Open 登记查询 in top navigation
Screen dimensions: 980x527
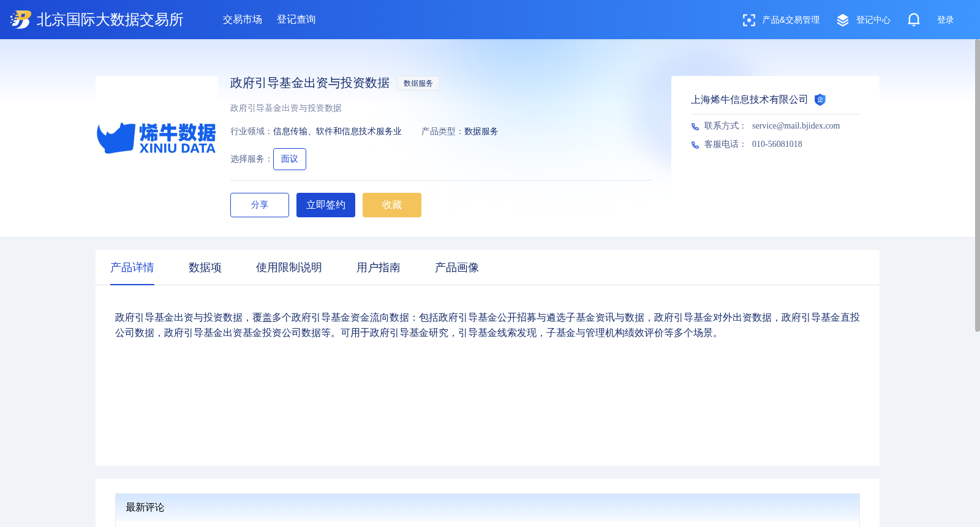[296, 20]
